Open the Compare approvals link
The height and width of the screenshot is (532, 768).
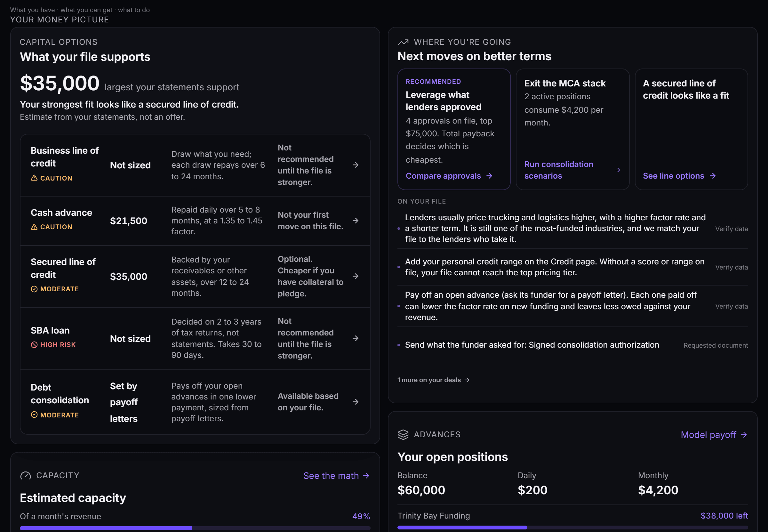449,176
